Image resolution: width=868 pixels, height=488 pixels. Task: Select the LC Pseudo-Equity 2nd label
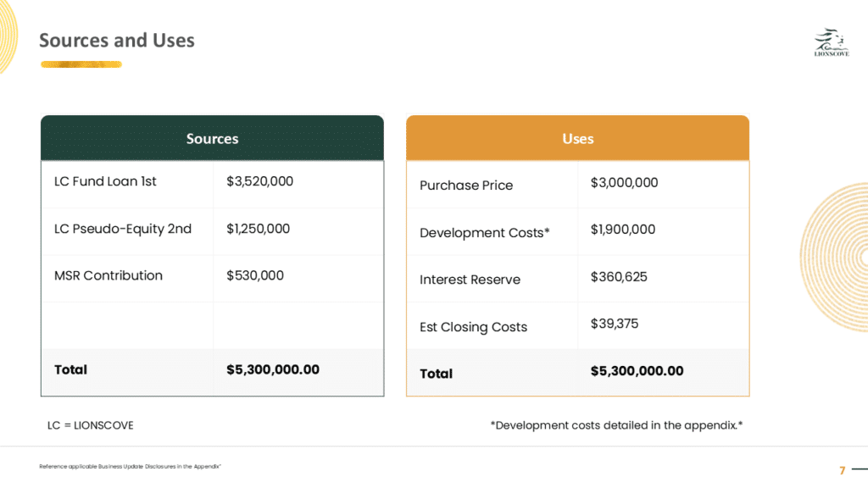(122, 229)
